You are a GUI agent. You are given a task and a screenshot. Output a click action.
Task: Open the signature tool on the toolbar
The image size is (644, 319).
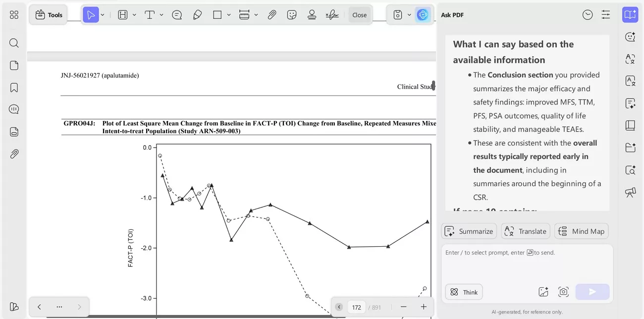[x=332, y=14]
